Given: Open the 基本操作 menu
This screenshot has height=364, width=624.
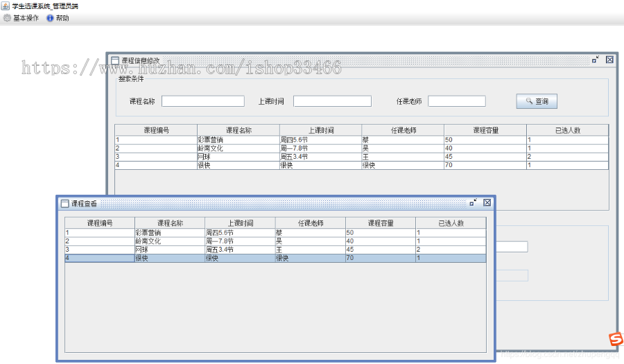Looking at the screenshot, I should pyautogui.click(x=21, y=18).
